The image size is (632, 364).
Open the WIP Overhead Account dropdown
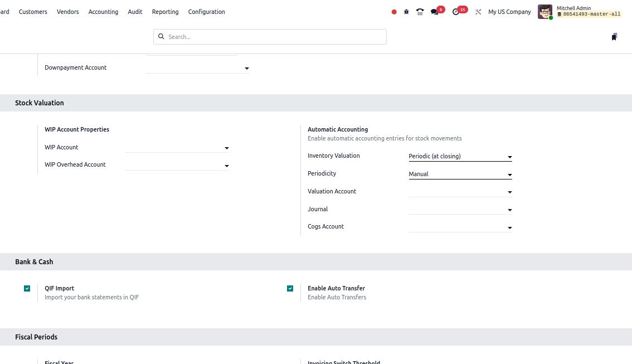click(x=177, y=165)
